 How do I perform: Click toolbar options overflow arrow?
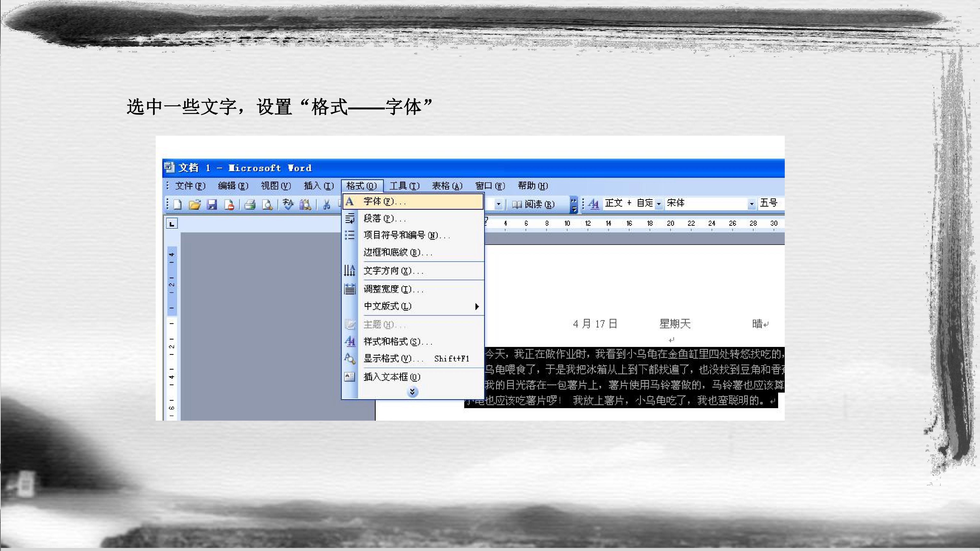(x=574, y=205)
